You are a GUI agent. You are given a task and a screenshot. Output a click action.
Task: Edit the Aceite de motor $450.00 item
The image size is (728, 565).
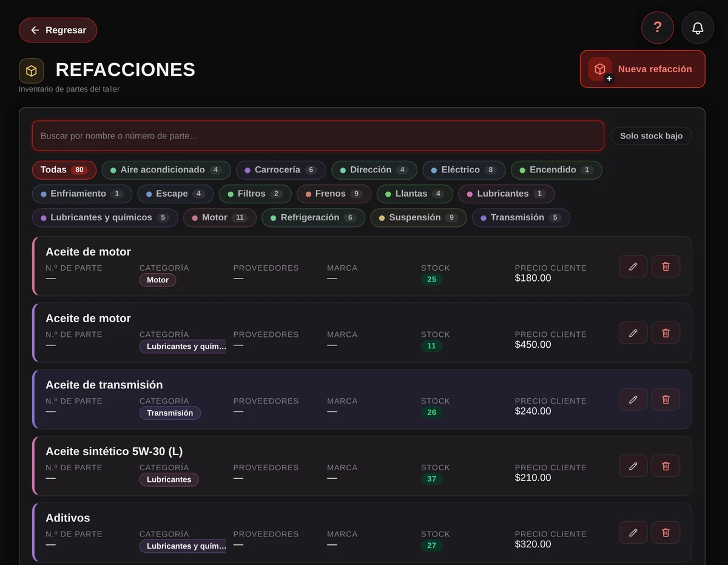pos(633,333)
